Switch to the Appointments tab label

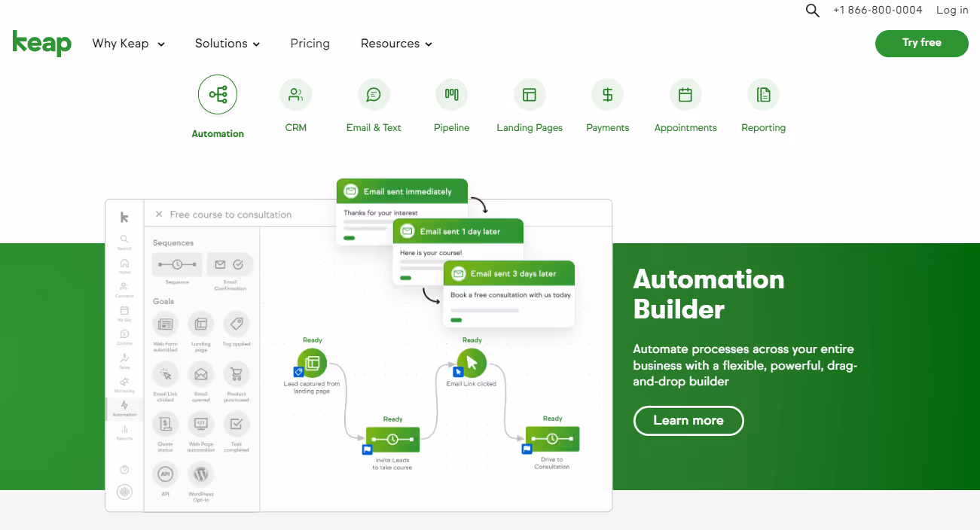click(x=685, y=128)
